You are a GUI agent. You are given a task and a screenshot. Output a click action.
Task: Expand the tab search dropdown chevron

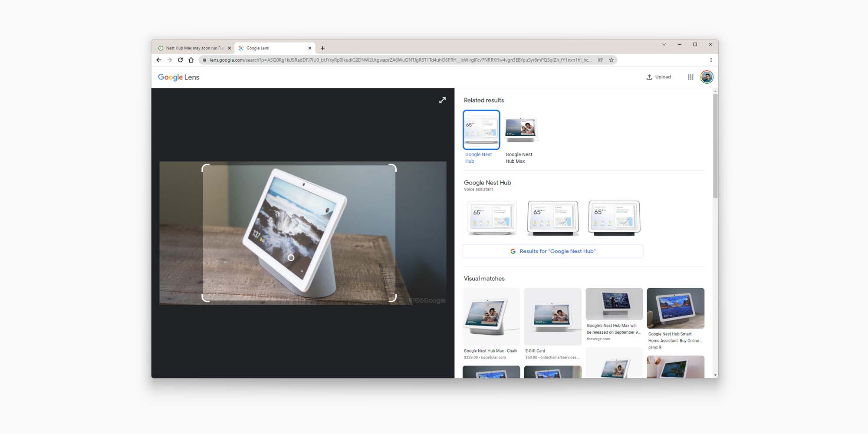[x=664, y=45]
